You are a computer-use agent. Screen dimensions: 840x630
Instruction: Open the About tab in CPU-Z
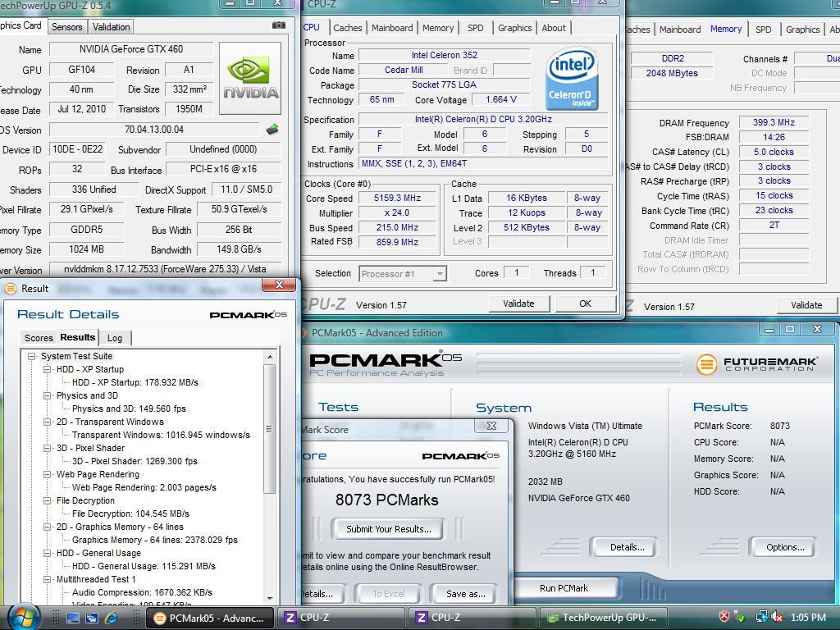point(554,28)
